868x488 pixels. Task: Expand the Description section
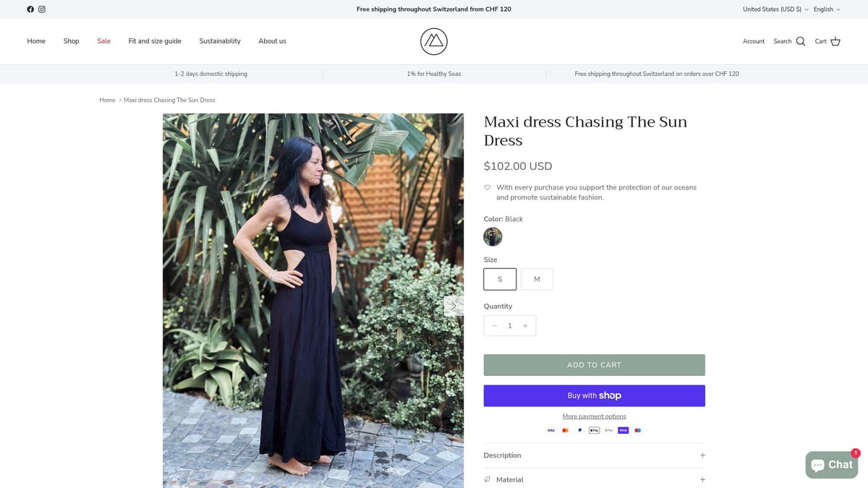(594, 455)
